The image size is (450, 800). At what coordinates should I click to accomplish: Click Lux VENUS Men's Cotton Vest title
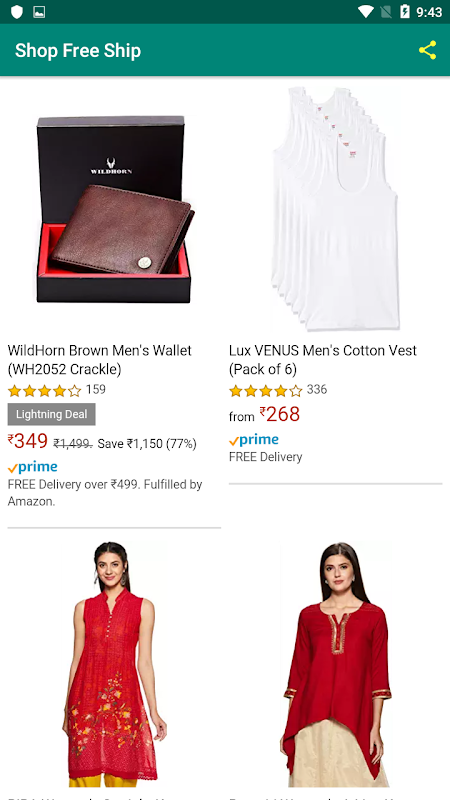point(322,360)
